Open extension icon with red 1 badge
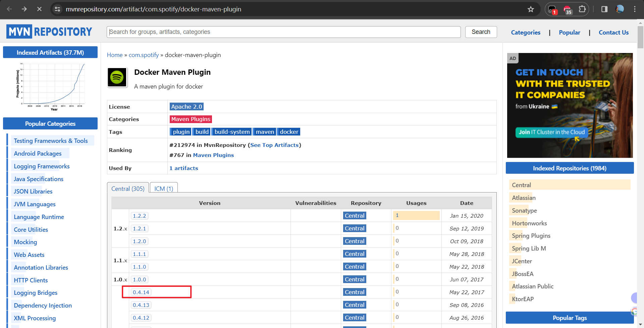Viewport: 644px width, 328px height. (552, 9)
